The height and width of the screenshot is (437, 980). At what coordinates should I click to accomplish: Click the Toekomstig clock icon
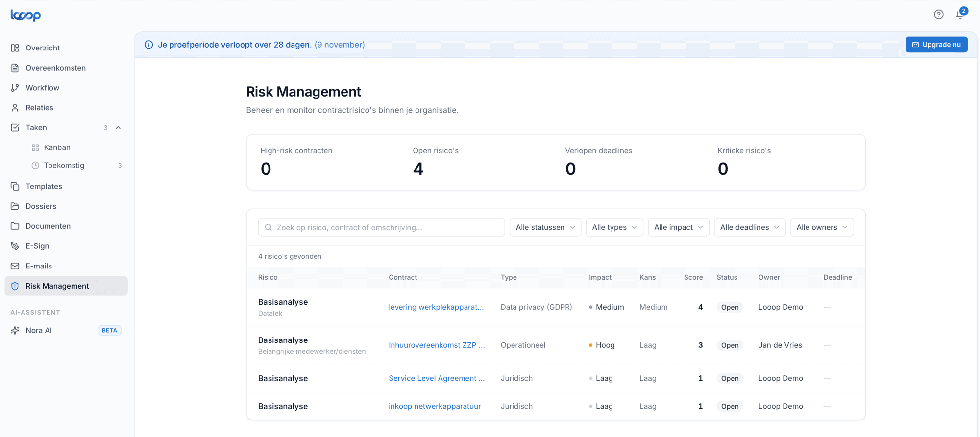pyautogui.click(x=35, y=166)
